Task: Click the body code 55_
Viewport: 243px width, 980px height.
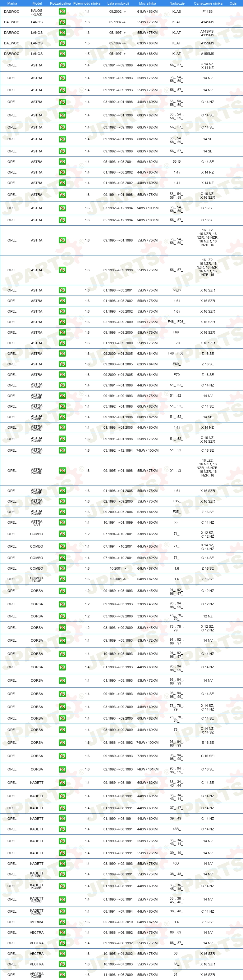Action: point(177,523)
